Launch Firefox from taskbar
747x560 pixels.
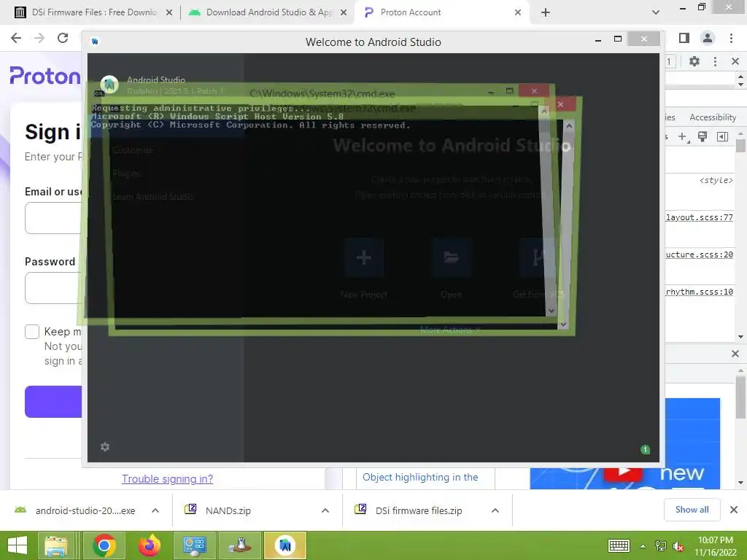[149, 545]
